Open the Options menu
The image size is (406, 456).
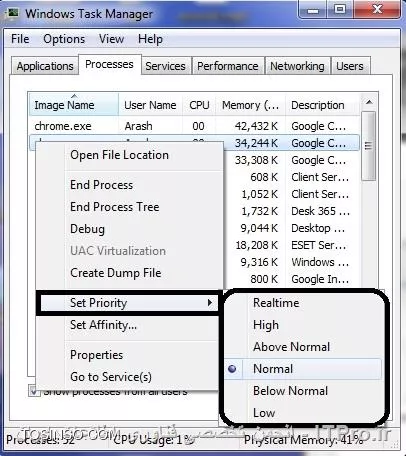[64, 39]
